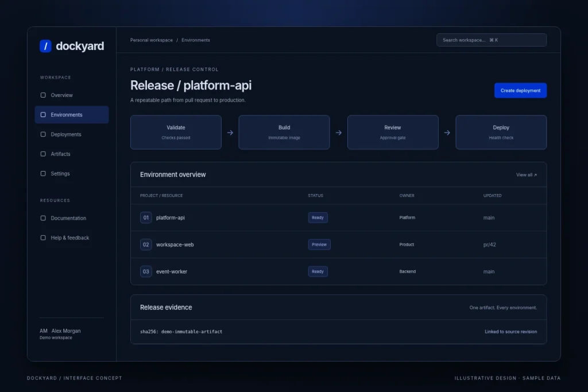Click the main value in event-worker row
The height and width of the screenshot is (392, 588).
489,271
